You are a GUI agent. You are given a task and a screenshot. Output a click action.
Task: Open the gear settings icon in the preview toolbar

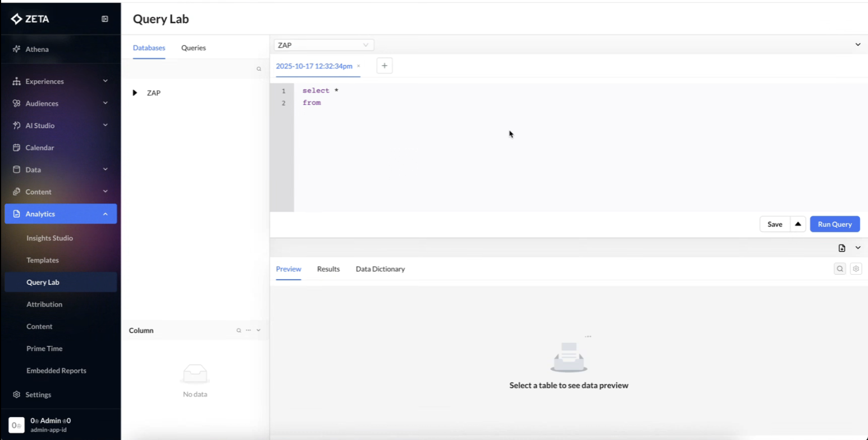(x=856, y=269)
